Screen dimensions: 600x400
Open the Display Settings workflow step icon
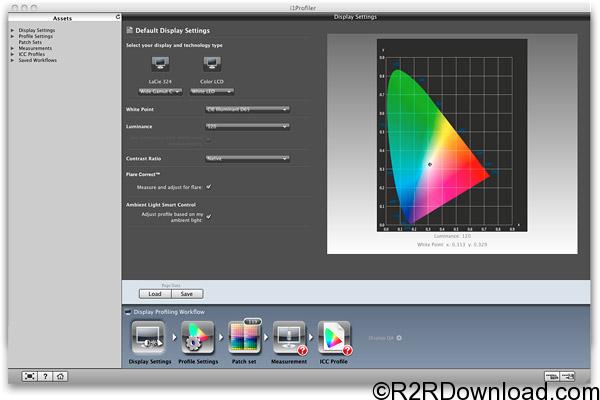[148, 337]
